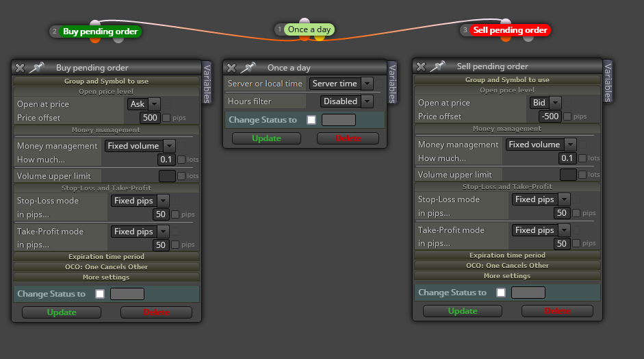Click Delete in Buy pending order panel

pos(156,312)
